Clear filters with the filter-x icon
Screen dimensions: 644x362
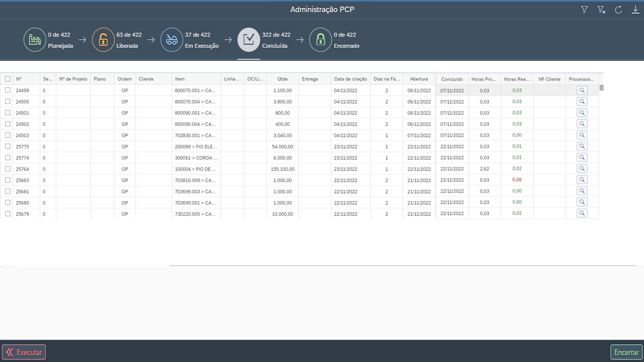[x=601, y=10]
